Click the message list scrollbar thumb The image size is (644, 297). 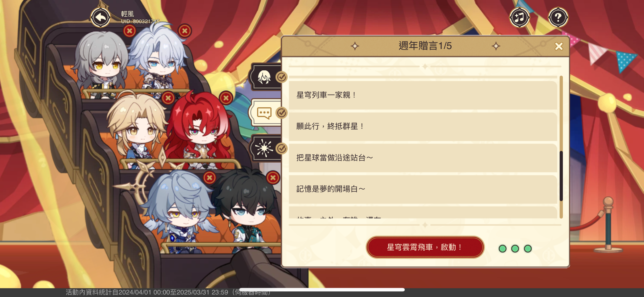coord(561,176)
